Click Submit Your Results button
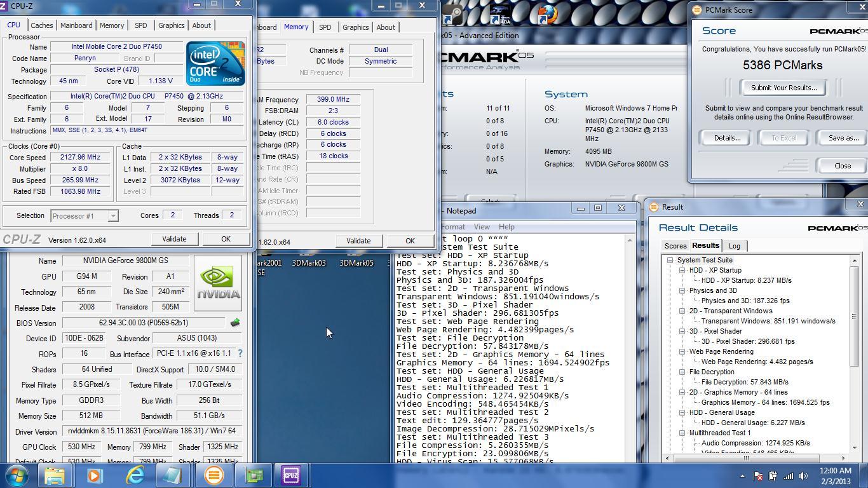 pyautogui.click(x=783, y=88)
